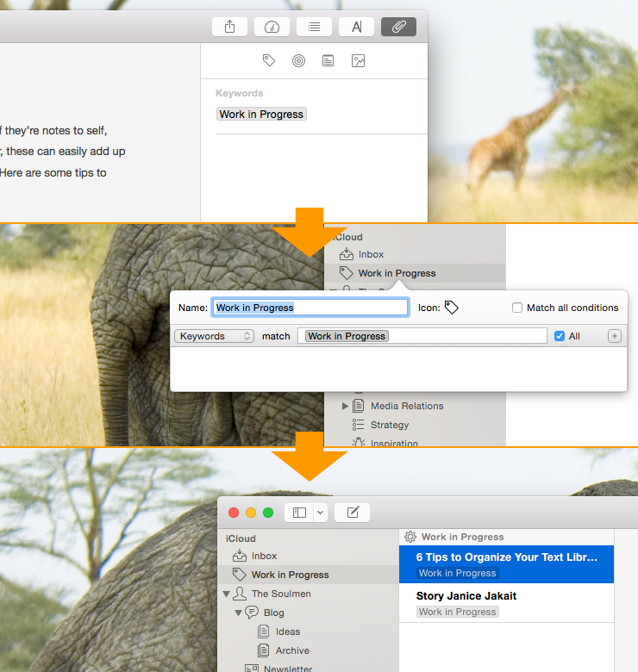Click The Soulmen person icon
The height and width of the screenshot is (672, 638).
[x=240, y=594]
